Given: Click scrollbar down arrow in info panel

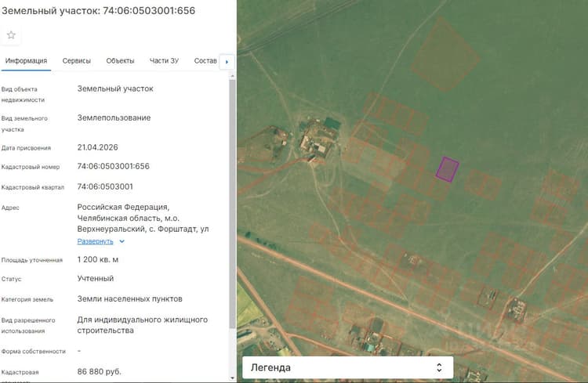Looking at the screenshot, I should pyautogui.click(x=232, y=378).
